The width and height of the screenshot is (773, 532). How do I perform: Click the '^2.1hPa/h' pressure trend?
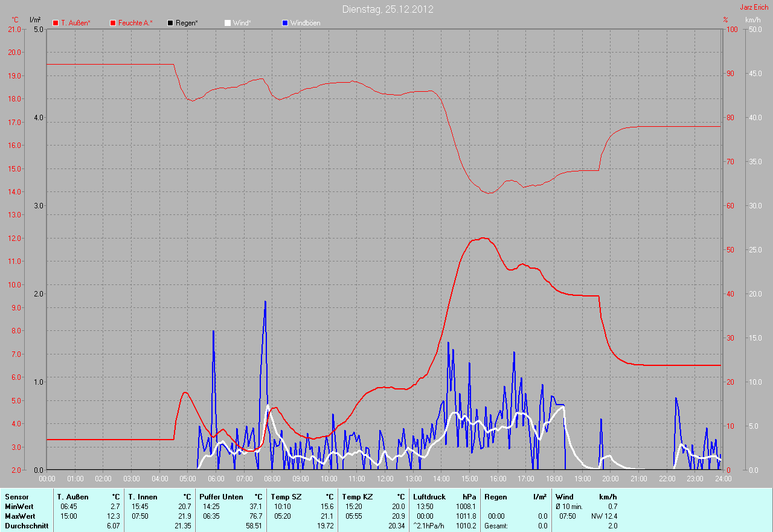pyautogui.click(x=429, y=526)
